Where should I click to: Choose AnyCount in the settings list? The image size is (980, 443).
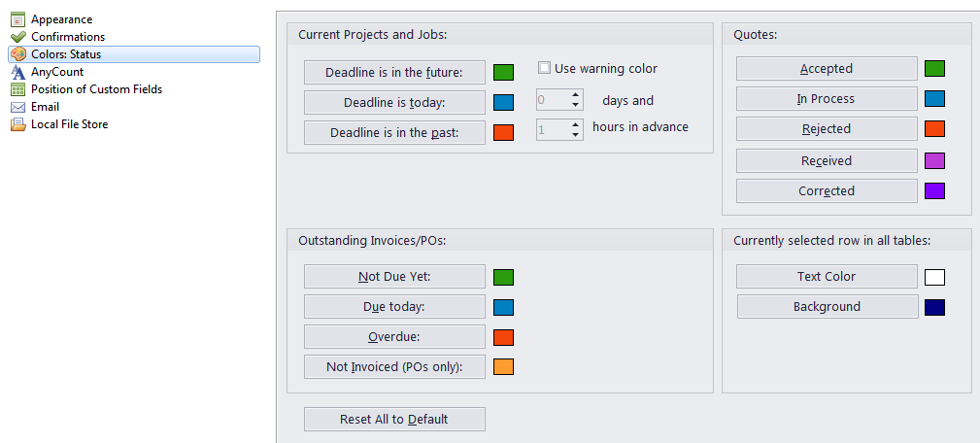(x=57, y=72)
